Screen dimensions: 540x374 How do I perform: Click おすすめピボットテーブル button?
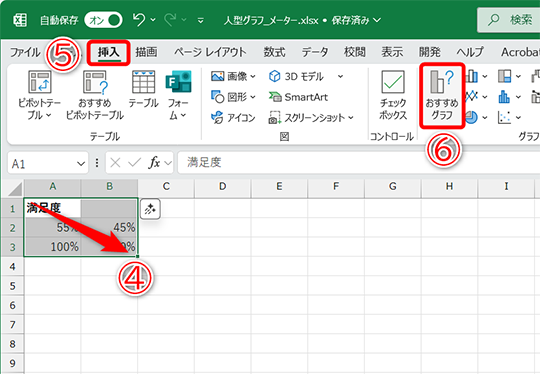point(95,95)
